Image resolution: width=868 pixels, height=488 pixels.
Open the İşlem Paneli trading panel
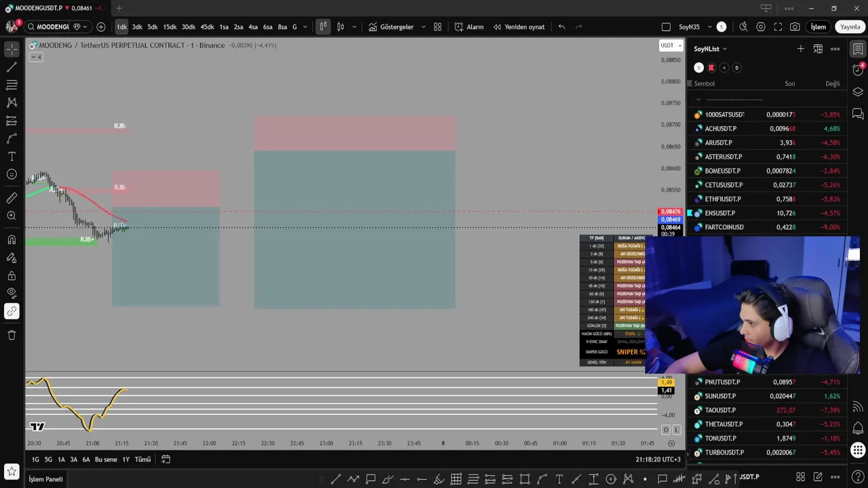pyautogui.click(x=45, y=479)
